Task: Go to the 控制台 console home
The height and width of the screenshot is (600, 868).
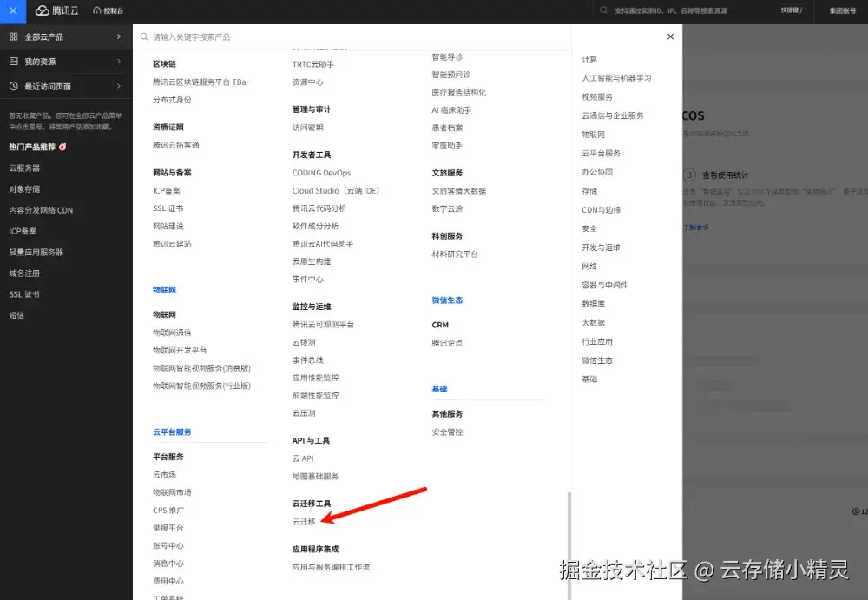Action: pyautogui.click(x=108, y=10)
